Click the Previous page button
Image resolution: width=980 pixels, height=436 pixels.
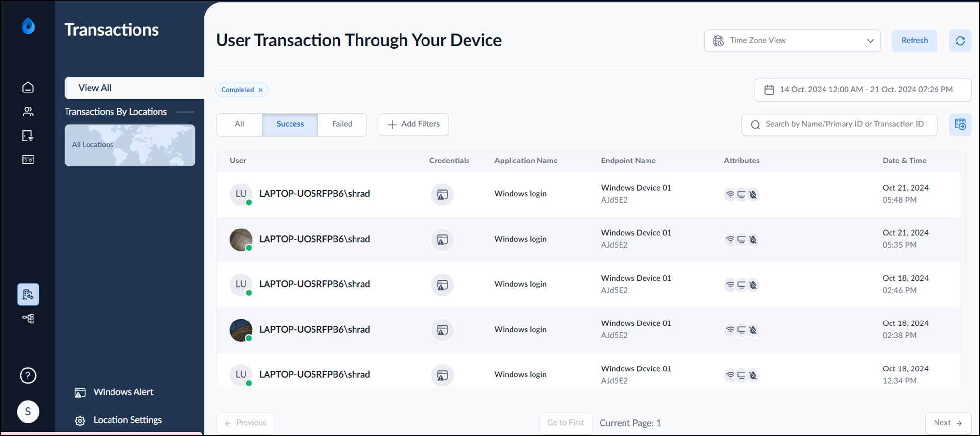[245, 423]
